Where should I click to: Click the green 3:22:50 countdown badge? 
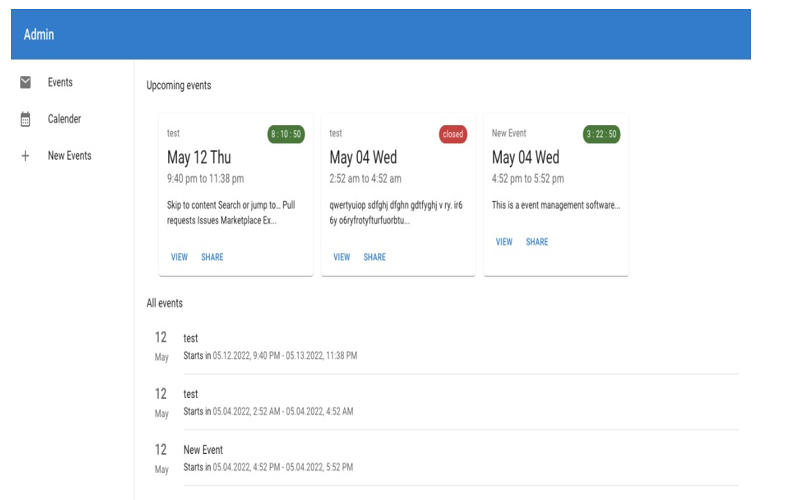point(601,134)
